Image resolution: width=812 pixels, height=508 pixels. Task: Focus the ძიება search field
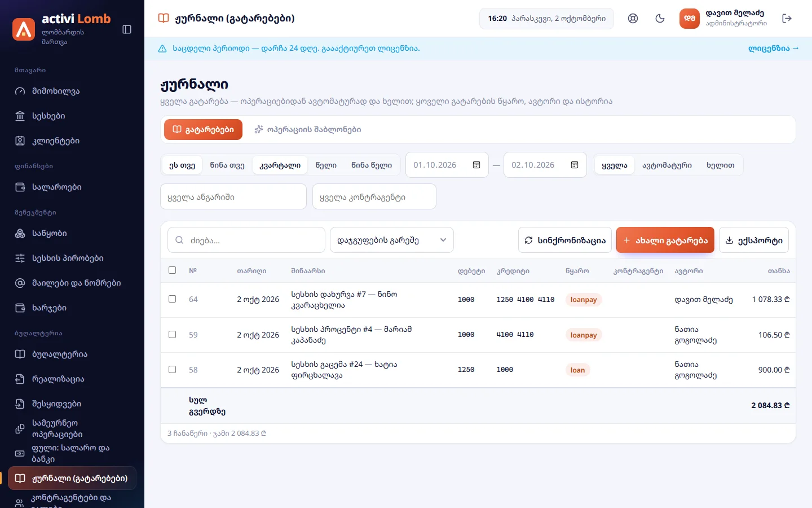(246, 240)
